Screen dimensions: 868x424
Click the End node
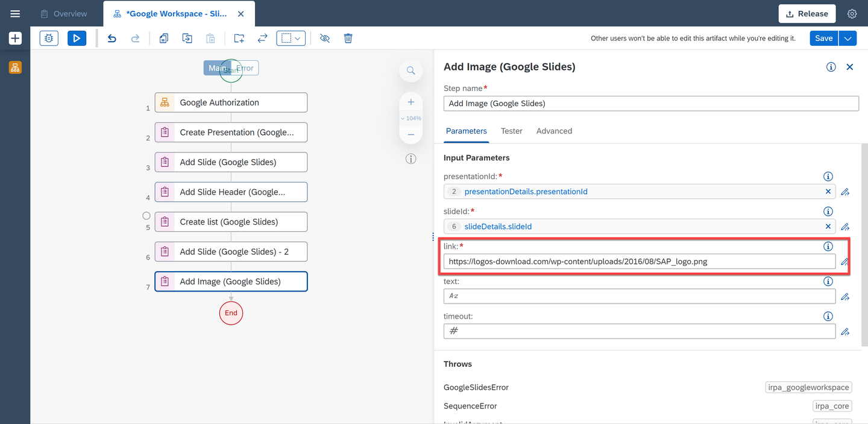coord(231,313)
